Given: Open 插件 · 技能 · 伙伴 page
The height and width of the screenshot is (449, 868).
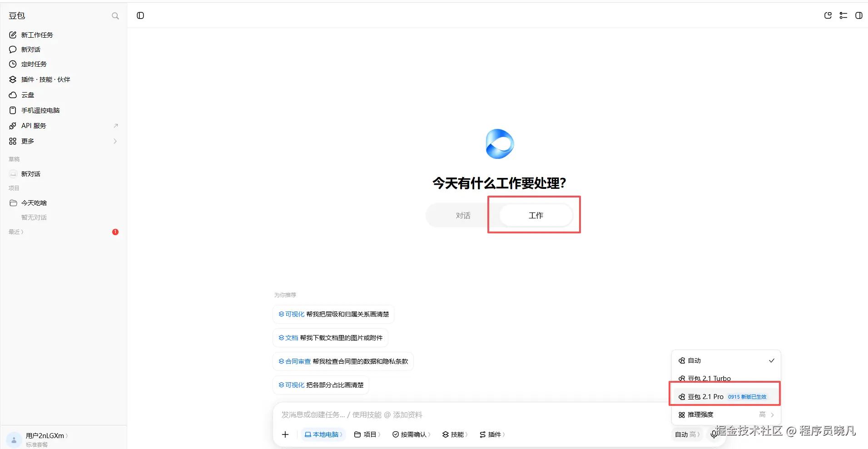Looking at the screenshot, I should pyautogui.click(x=63, y=79).
